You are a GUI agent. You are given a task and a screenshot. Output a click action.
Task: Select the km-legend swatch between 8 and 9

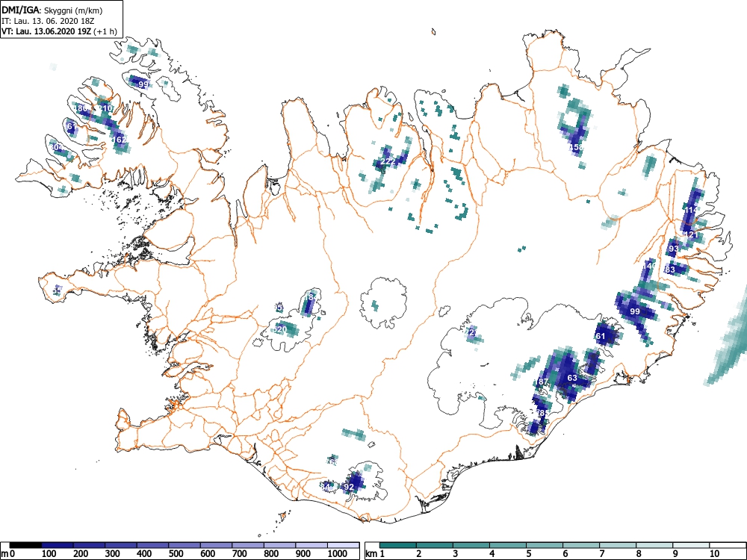point(654,545)
